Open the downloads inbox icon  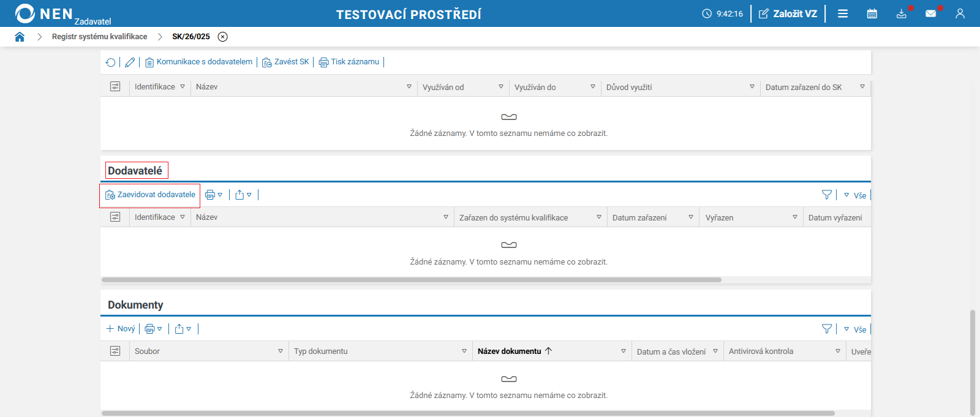click(x=902, y=13)
